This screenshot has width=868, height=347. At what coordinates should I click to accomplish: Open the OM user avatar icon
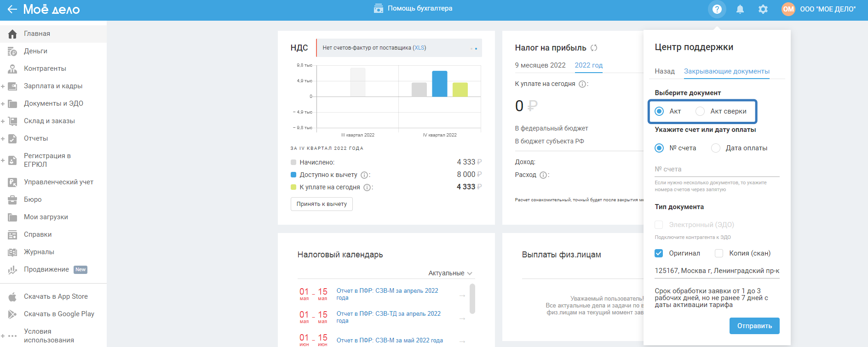(x=788, y=9)
